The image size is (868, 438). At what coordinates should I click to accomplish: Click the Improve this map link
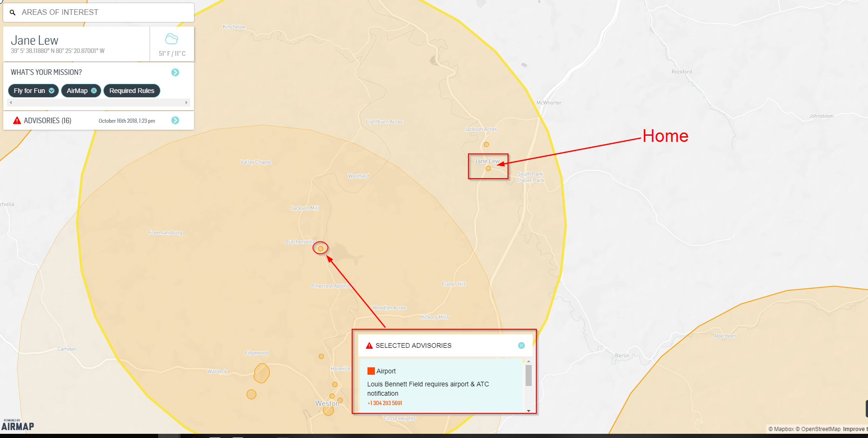tap(855, 429)
